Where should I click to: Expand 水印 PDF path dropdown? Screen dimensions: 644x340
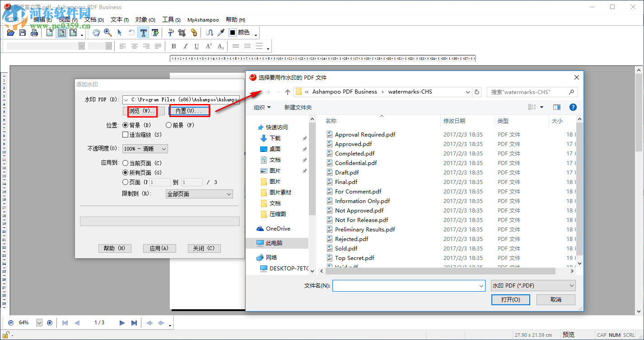pyautogui.click(x=126, y=100)
